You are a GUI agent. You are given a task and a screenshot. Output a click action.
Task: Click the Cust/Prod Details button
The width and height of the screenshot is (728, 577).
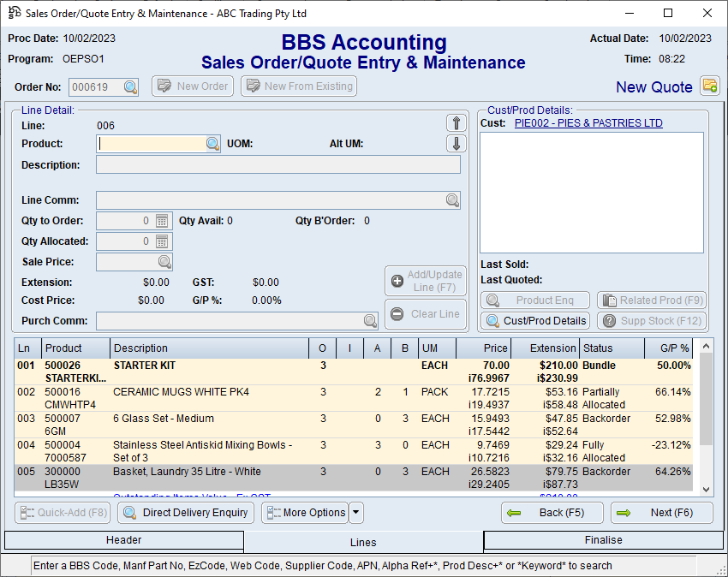pos(535,321)
